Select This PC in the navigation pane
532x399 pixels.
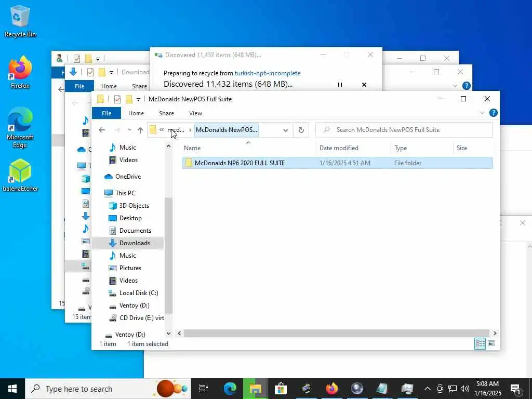pyautogui.click(x=125, y=193)
